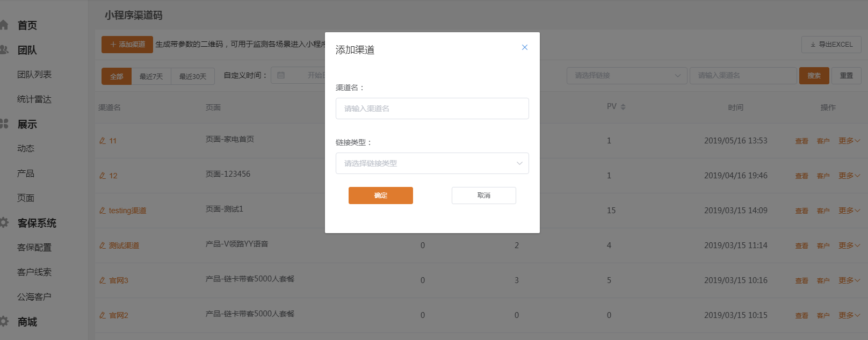Open the 链接类型 dropdown in dialog
The image size is (868, 340).
pos(432,163)
